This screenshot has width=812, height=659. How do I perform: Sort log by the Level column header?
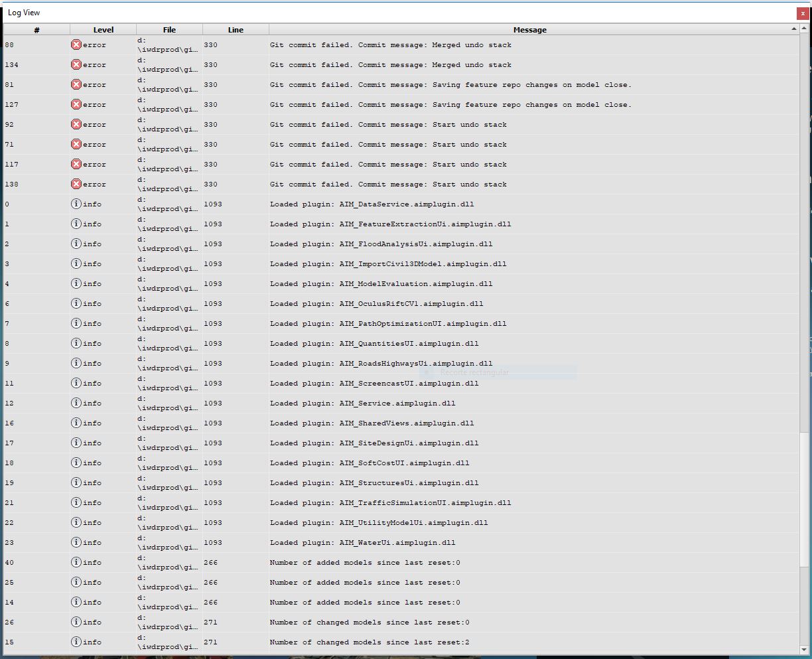tap(103, 29)
